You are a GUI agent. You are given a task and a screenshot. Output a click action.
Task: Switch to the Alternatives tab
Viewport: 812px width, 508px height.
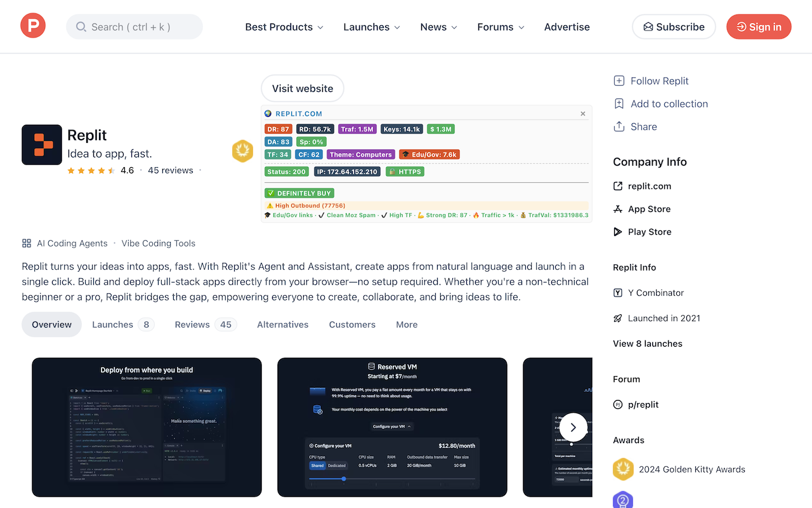tap(283, 324)
